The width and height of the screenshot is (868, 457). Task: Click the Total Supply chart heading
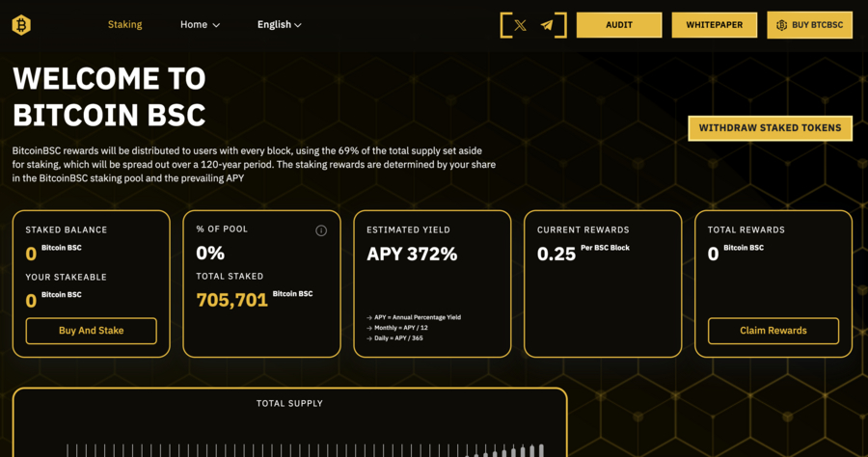(289, 403)
